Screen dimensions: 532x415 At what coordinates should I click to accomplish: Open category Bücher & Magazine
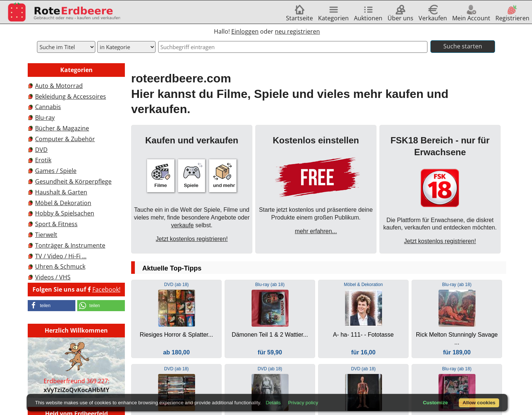pos(62,128)
